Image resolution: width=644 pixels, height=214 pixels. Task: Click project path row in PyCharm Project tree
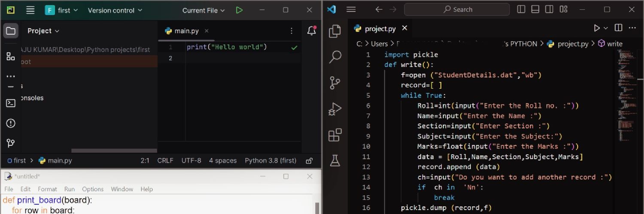[89, 50]
